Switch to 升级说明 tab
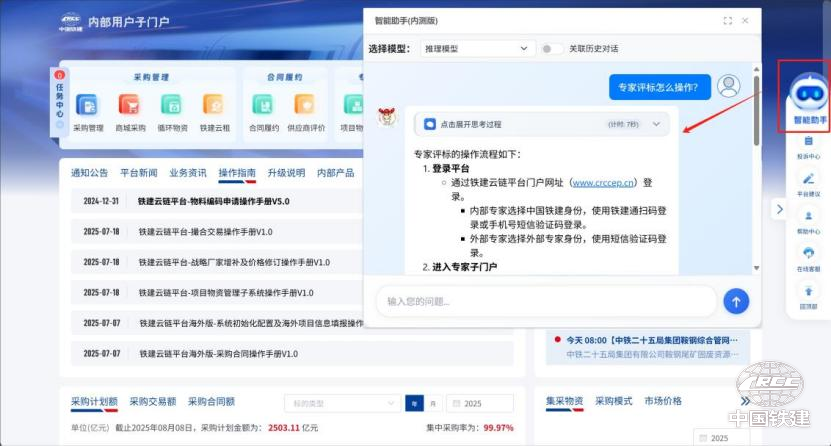Image resolution: width=831 pixels, height=446 pixels. 286,173
